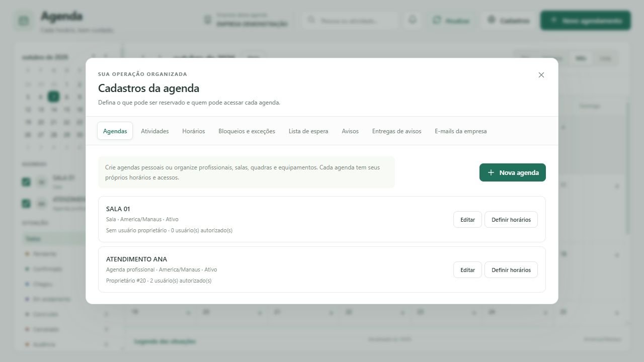Viewport: 644px width, 362px height.
Task: Toggle the SALA 01 checkbox in background sidebar
Action: point(26,182)
